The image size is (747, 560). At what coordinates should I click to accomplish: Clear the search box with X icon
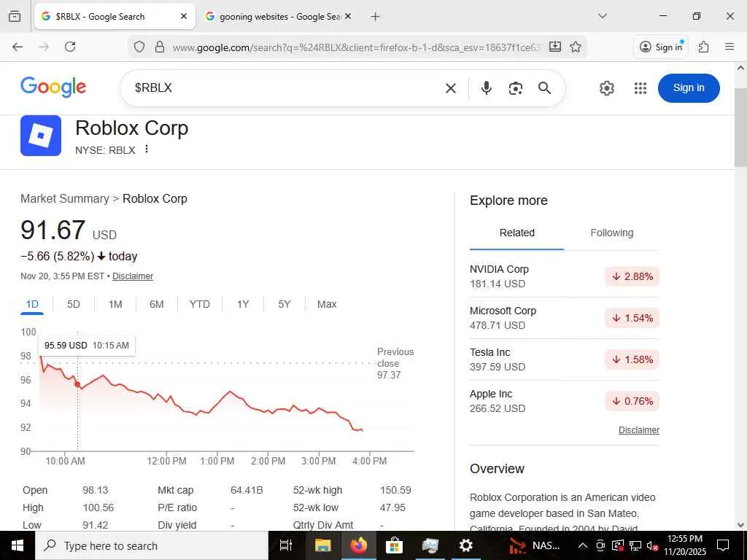[451, 88]
